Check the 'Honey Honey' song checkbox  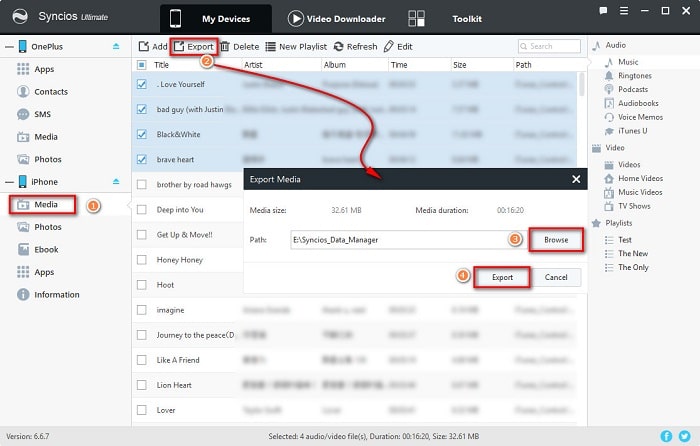coord(141,260)
